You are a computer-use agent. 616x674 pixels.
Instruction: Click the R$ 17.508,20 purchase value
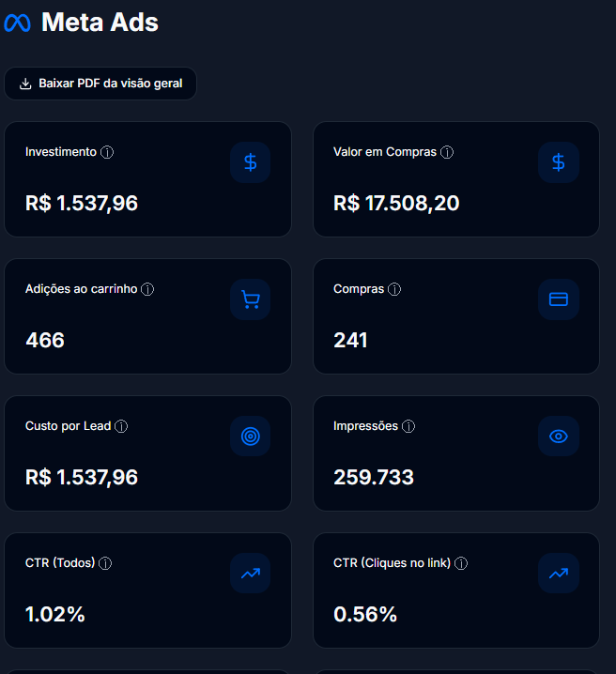coord(396,203)
